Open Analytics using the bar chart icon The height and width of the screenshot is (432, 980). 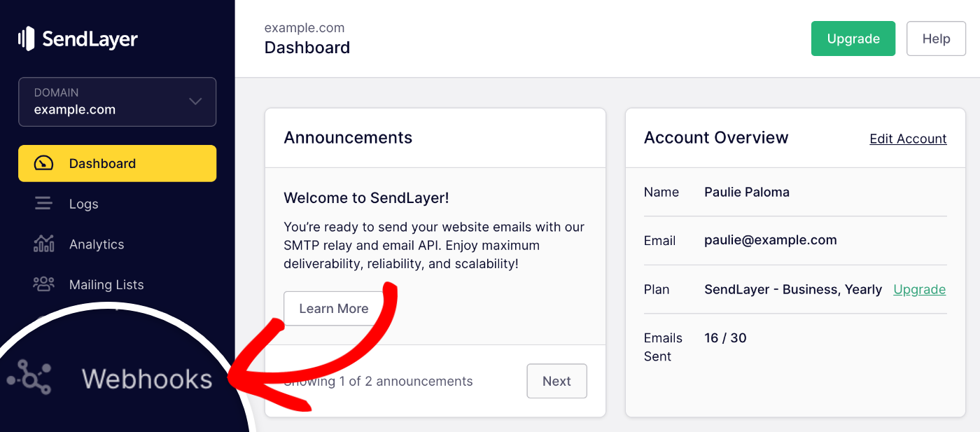point(43,244)
